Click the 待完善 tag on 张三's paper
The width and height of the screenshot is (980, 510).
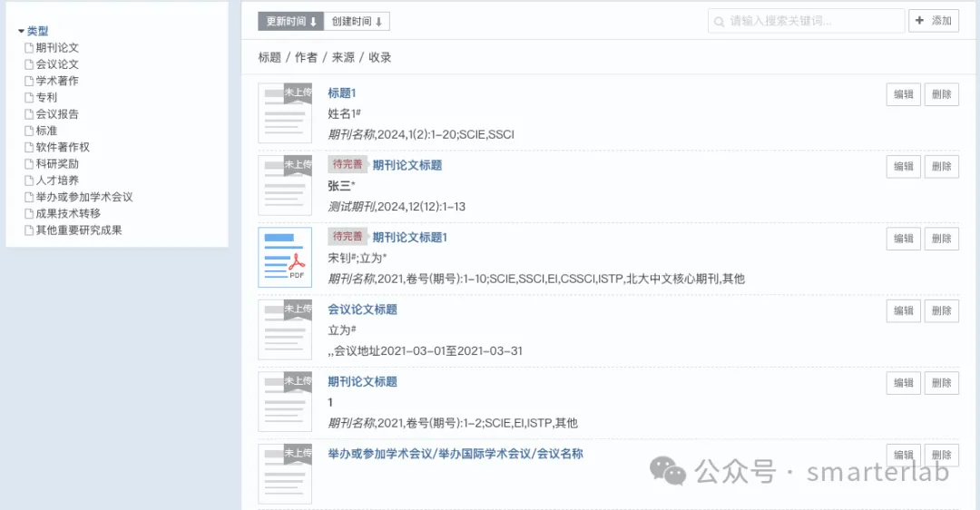348,164
